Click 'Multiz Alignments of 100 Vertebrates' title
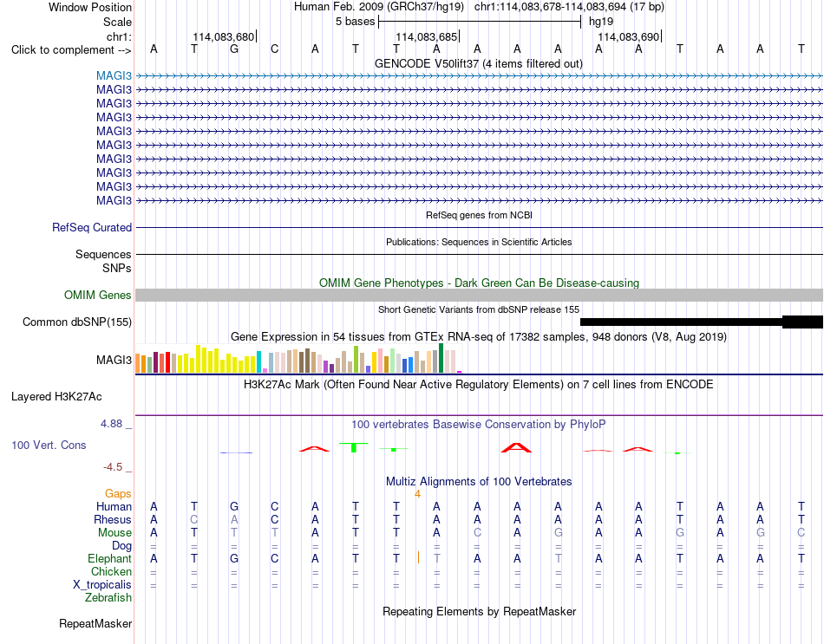This screenshot has width=824, height=644. coord(479,482)
